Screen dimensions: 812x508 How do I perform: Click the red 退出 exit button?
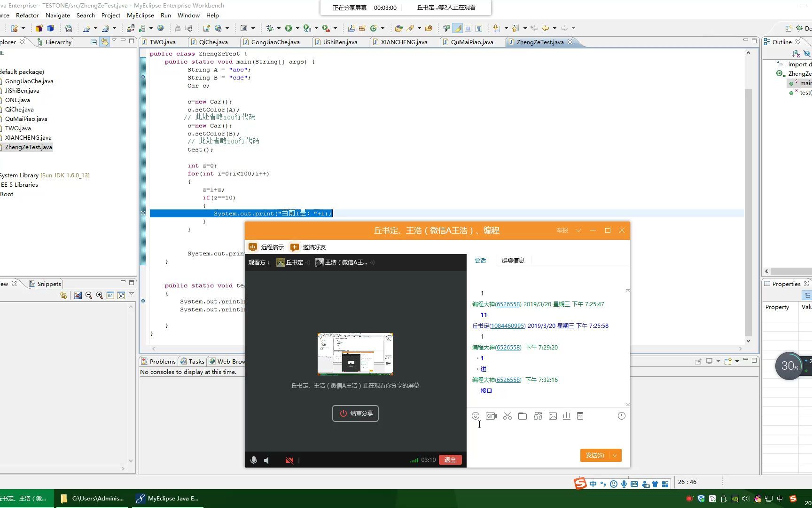coord(450,460)
